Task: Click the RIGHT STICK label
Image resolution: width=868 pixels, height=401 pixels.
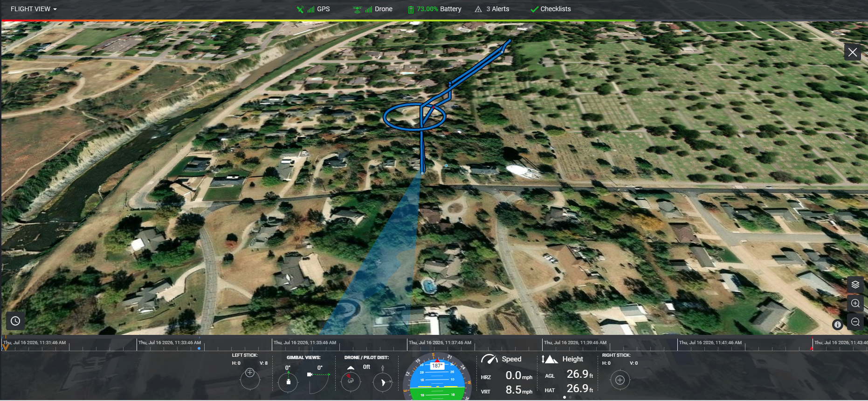Action: pyautogui.click(x=616, y=355)
